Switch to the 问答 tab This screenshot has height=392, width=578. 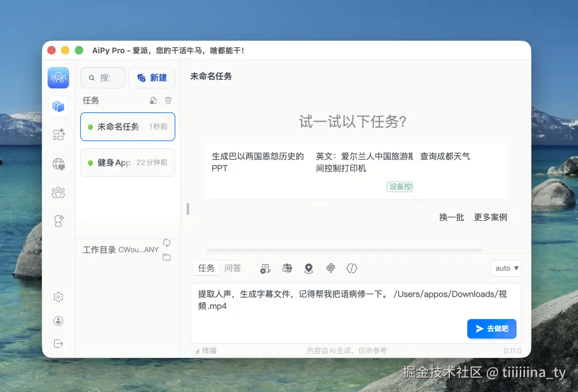[234, 268]
